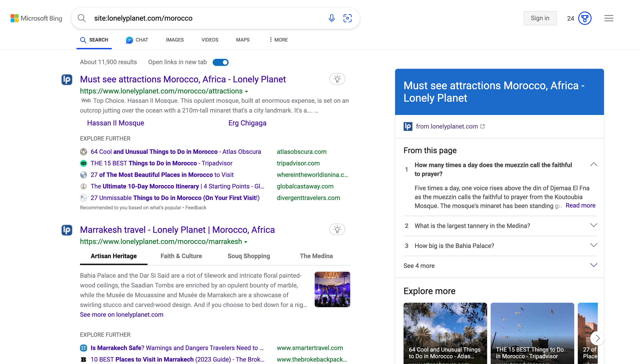Select the CHAT tab in search navigation
The width and height of the screenshot is (640, 364).
pos(137,40)
